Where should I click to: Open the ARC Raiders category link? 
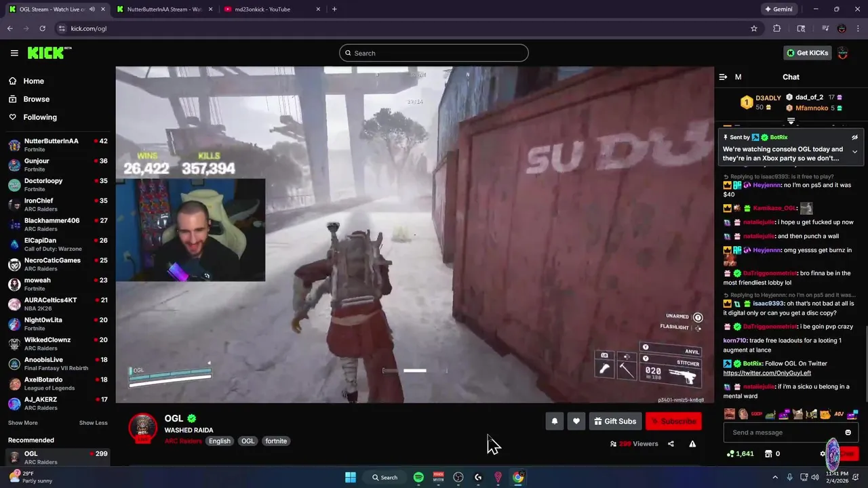[x=183, y=441]
